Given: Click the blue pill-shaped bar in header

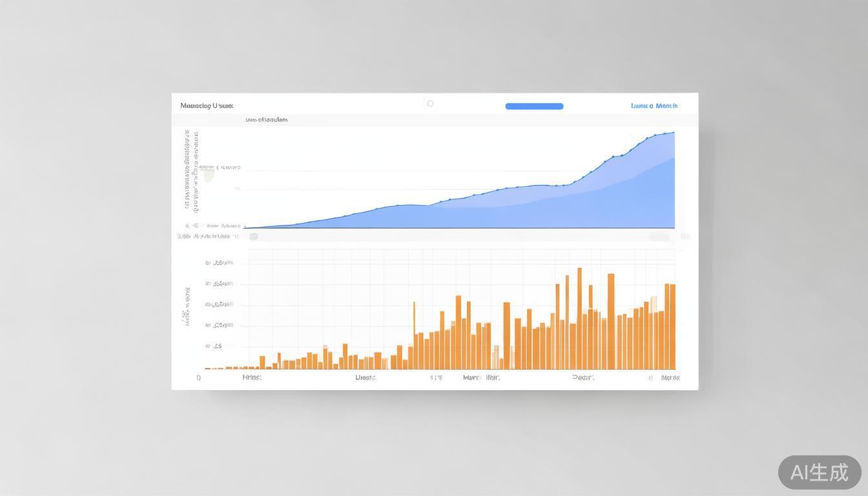Looking at the screenshot, I should coord(534,107).
